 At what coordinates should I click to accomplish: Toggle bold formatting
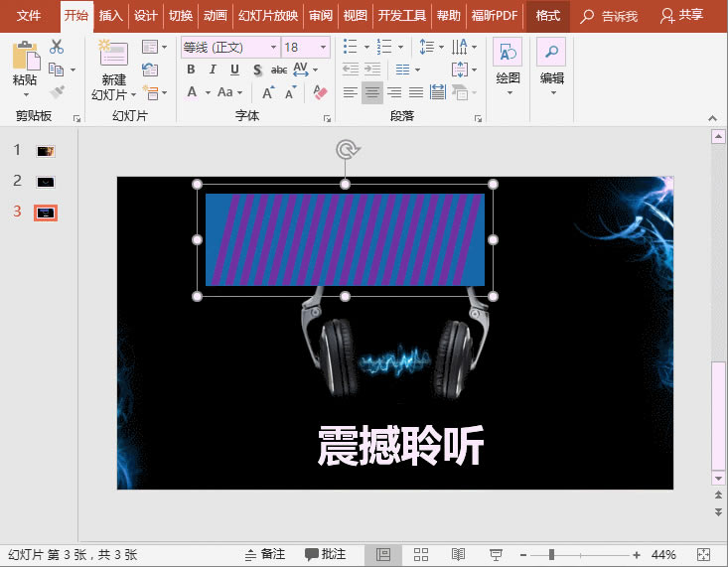coord(191,70)
